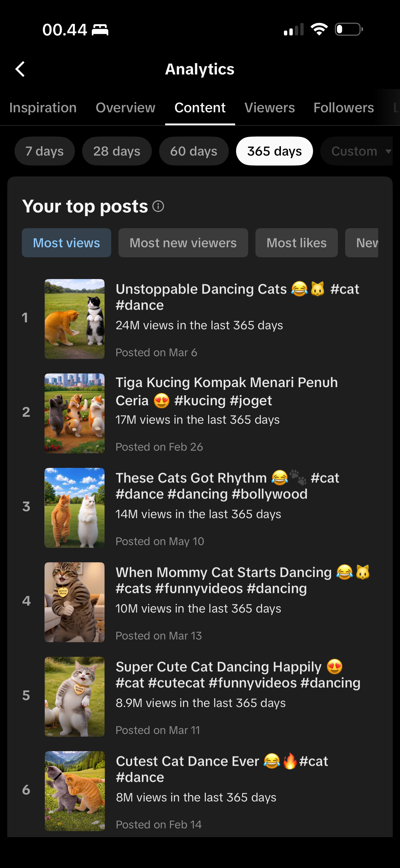Screen dimensions: 400x868
Task: Tap the Wi-Fi status icon
Action: tap(319, 29)
